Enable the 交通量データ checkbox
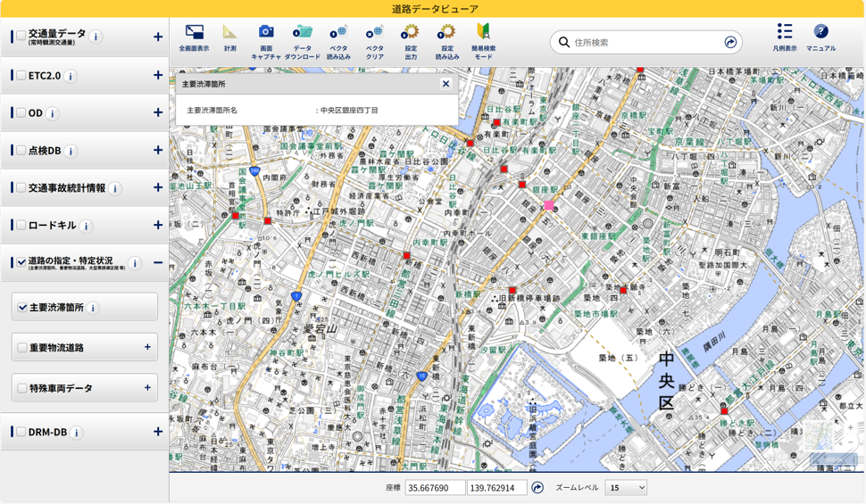This screenshot has height=504, width=866. tap(21, 37)
